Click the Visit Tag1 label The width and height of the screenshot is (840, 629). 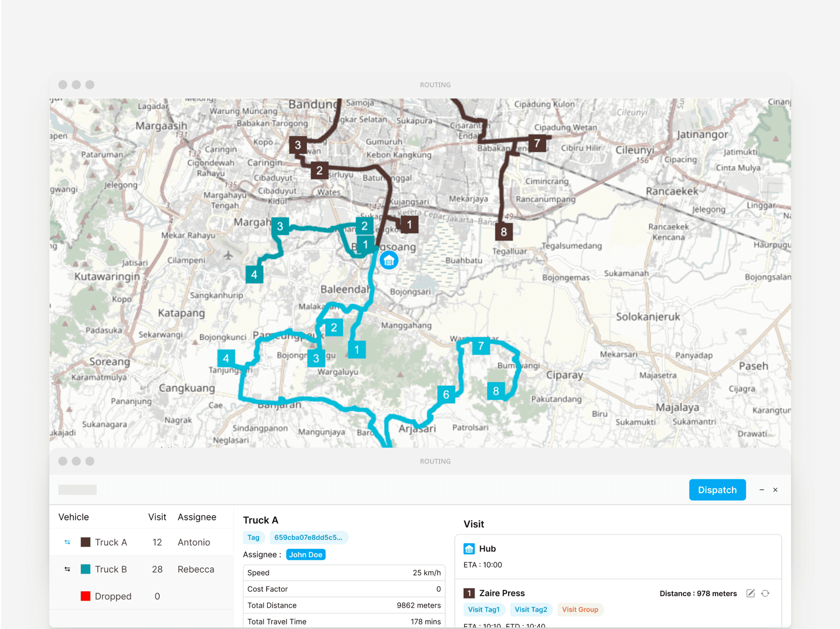pyautogui.click(x=483, y=609)
